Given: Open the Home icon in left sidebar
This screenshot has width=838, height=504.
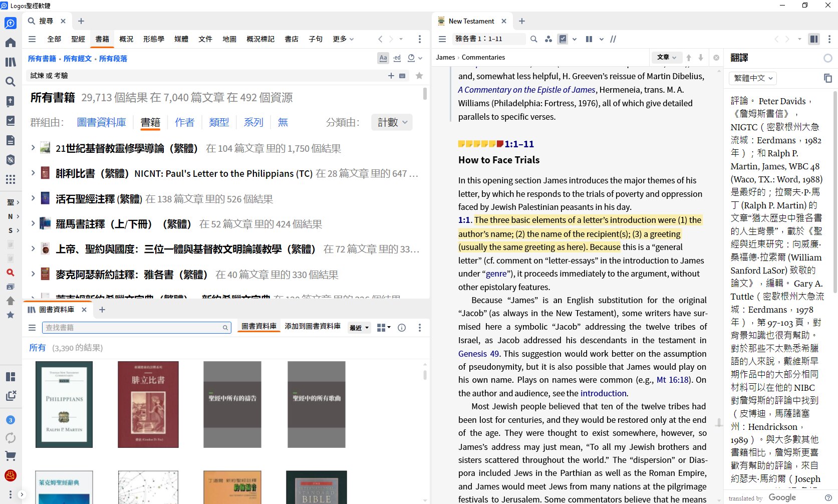Looking at the screenshot, I should [10, 43].
